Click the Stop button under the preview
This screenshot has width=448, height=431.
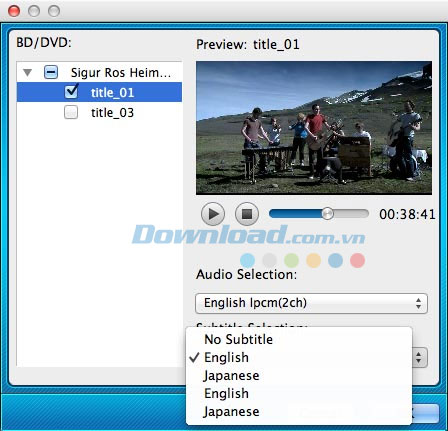(x=247, y=214)
